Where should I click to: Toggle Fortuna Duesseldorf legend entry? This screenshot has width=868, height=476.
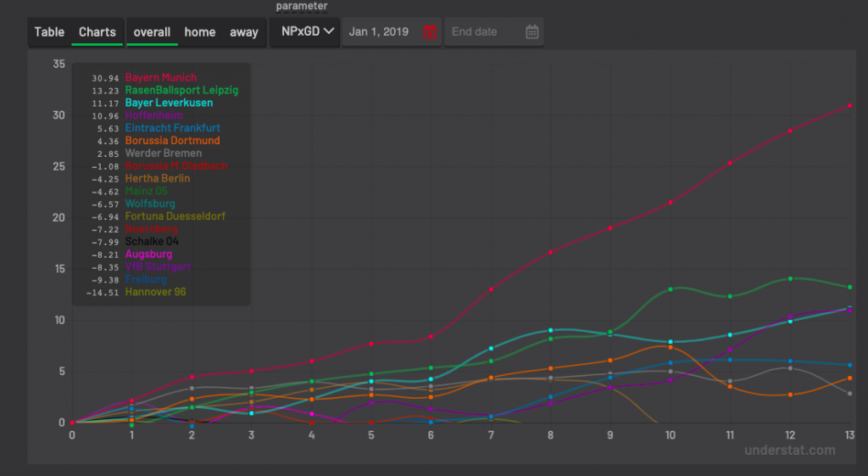[x=175, y=216]
